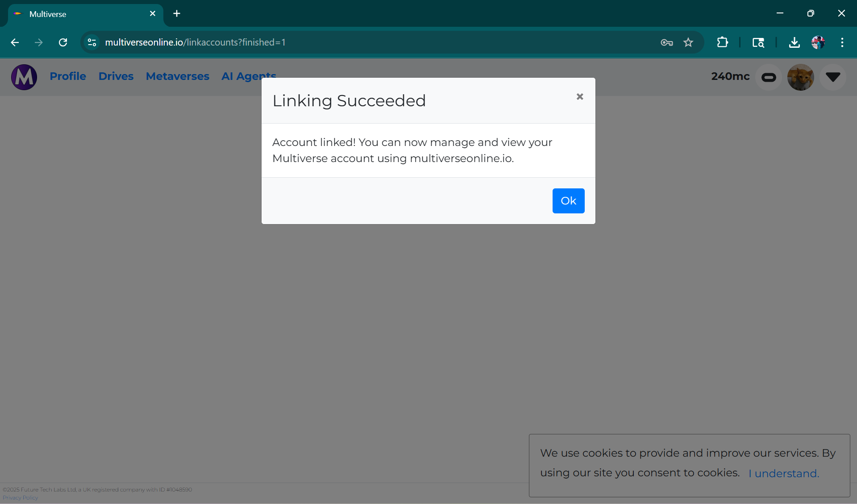Open the browser Downloads icon

tap(794, 42)
